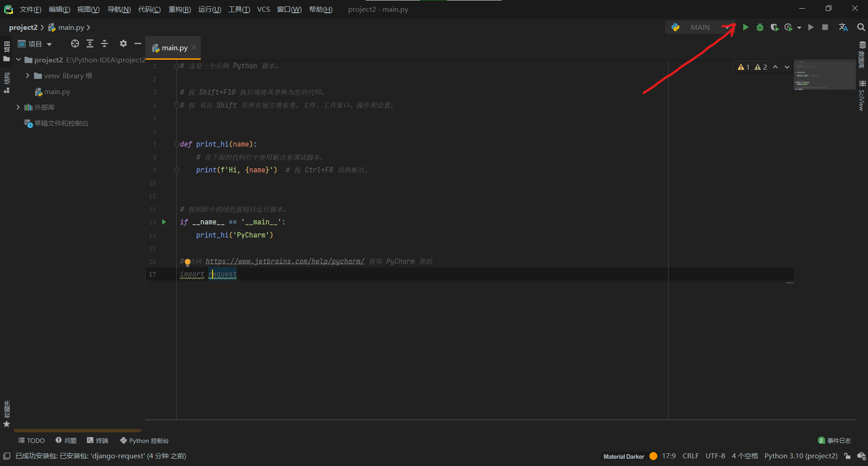
Task: Collapse the project2 root folder
Action: tap(19, 60)
